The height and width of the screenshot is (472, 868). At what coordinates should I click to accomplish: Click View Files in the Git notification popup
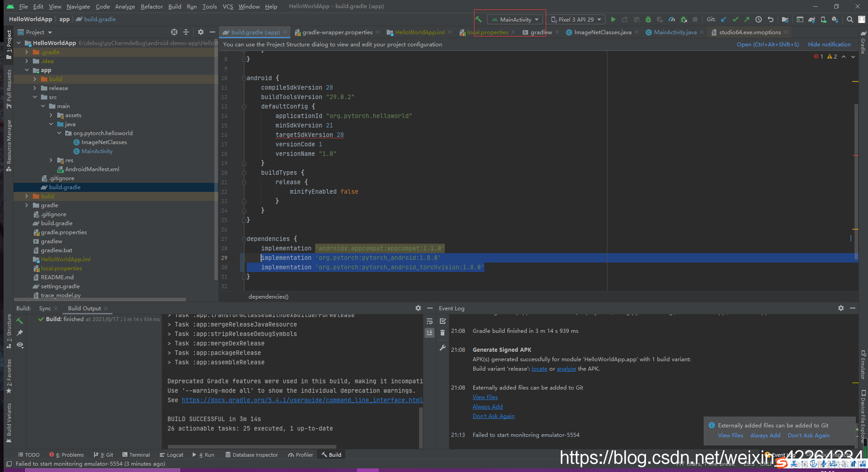coord(730,436)
